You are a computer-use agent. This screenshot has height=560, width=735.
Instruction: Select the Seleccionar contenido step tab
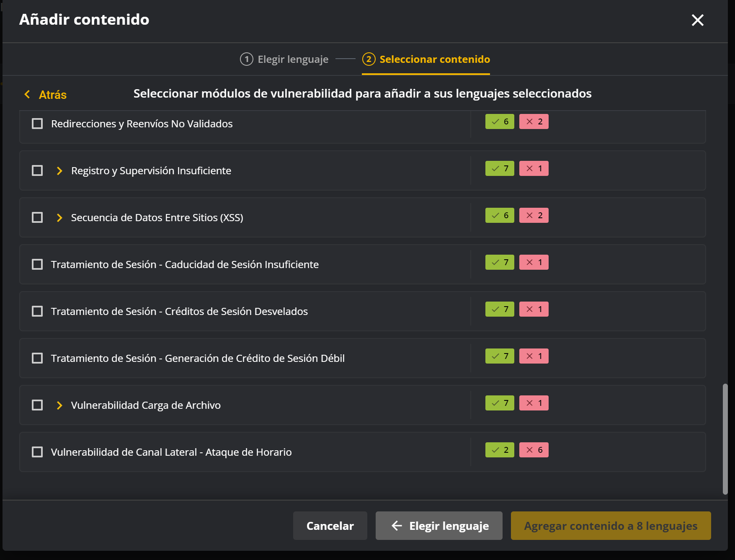pos(426,59)
